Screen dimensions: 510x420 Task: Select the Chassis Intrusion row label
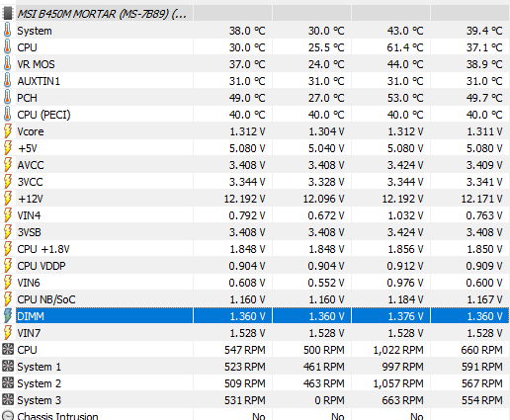57,416
